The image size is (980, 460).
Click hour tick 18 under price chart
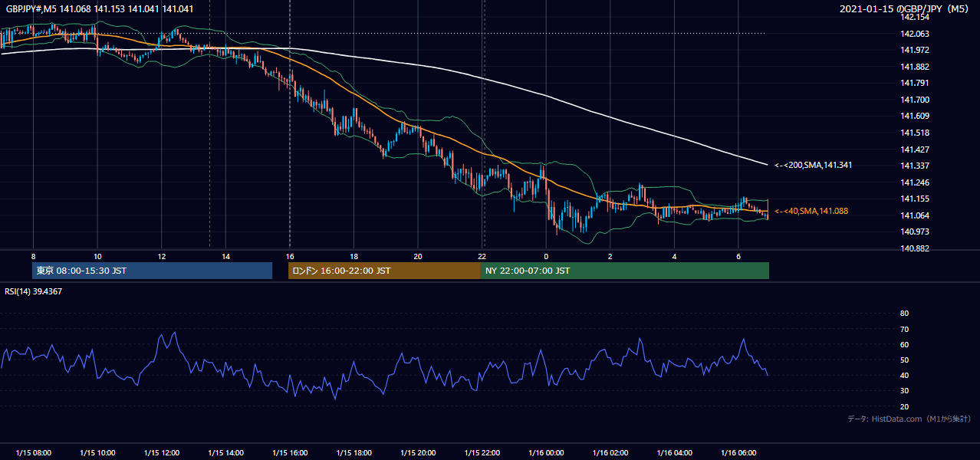[354, 256]
